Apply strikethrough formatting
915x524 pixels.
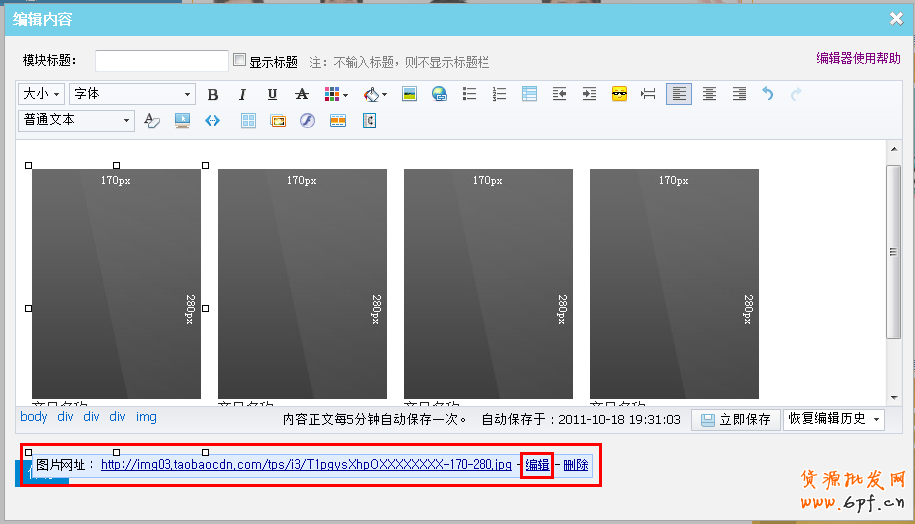coord(302,94)
